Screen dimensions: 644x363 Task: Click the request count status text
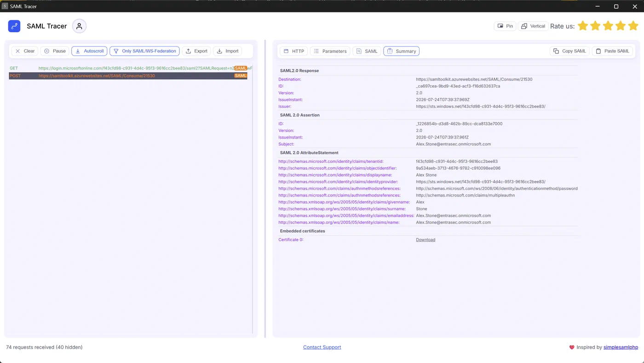coord(44,347)
